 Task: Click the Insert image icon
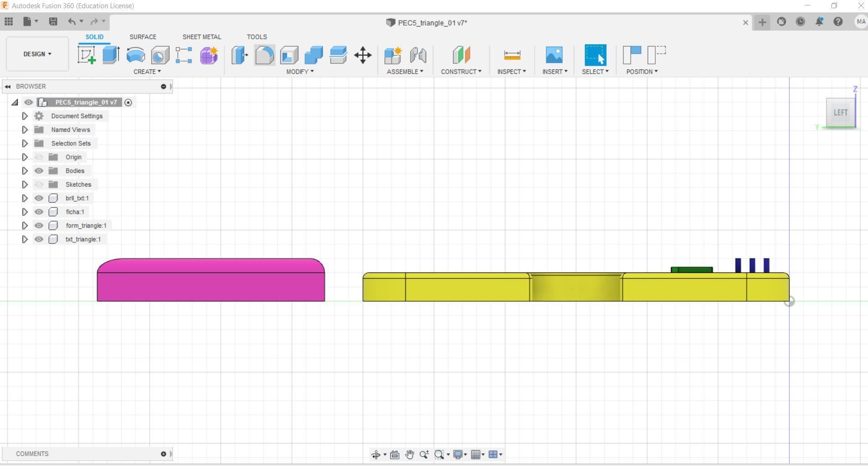(x=554, y=55)
